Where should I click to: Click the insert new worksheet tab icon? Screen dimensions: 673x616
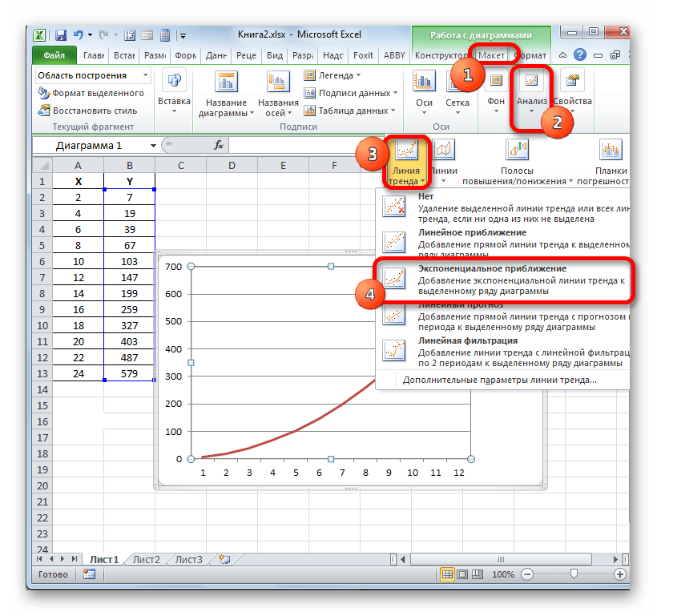224,559
